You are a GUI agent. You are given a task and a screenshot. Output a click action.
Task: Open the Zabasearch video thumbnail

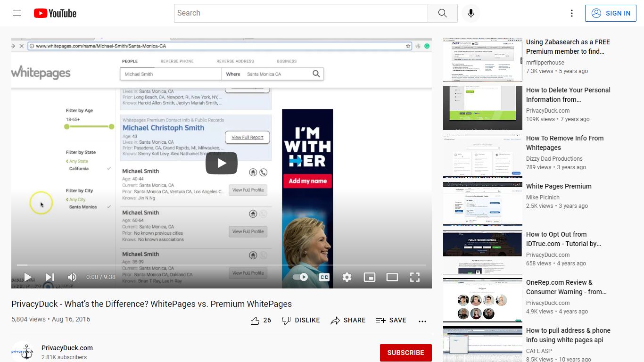483,60
